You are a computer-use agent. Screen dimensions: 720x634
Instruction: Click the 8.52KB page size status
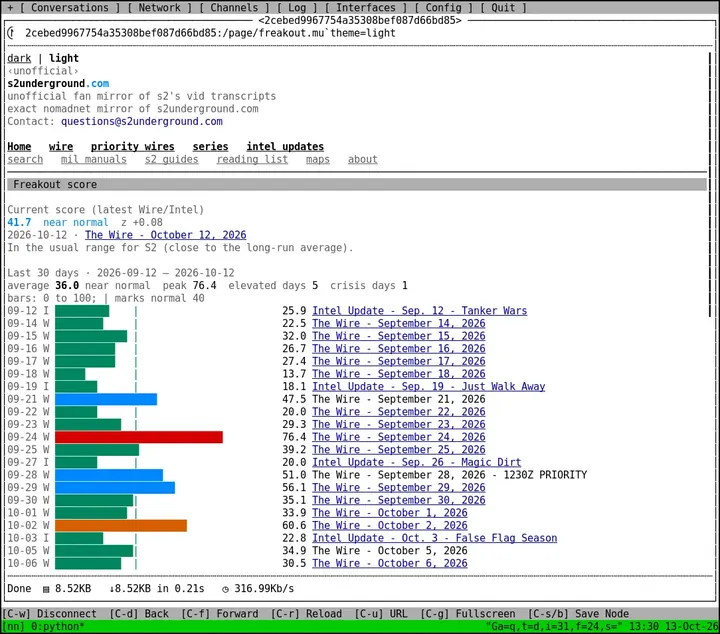(67, 589)
